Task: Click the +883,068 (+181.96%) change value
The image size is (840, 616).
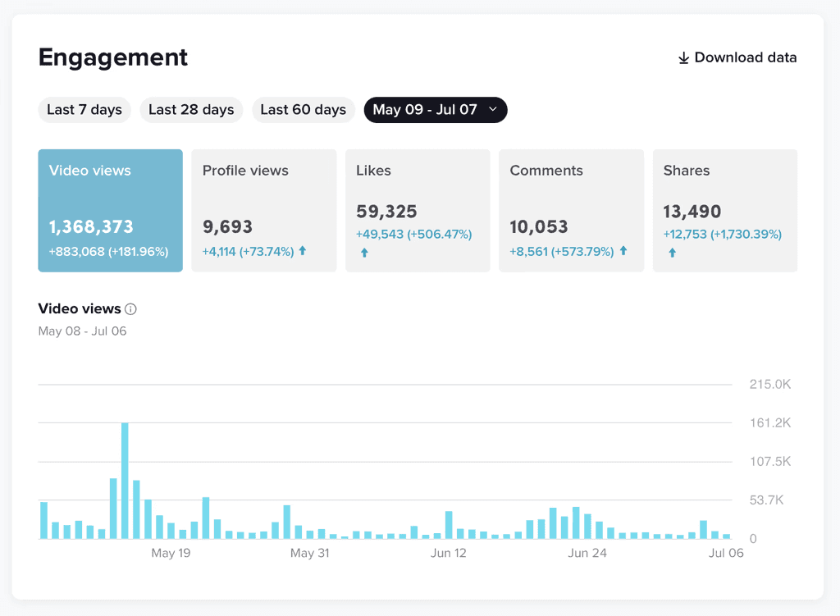Action: click(x=109, y=251)
